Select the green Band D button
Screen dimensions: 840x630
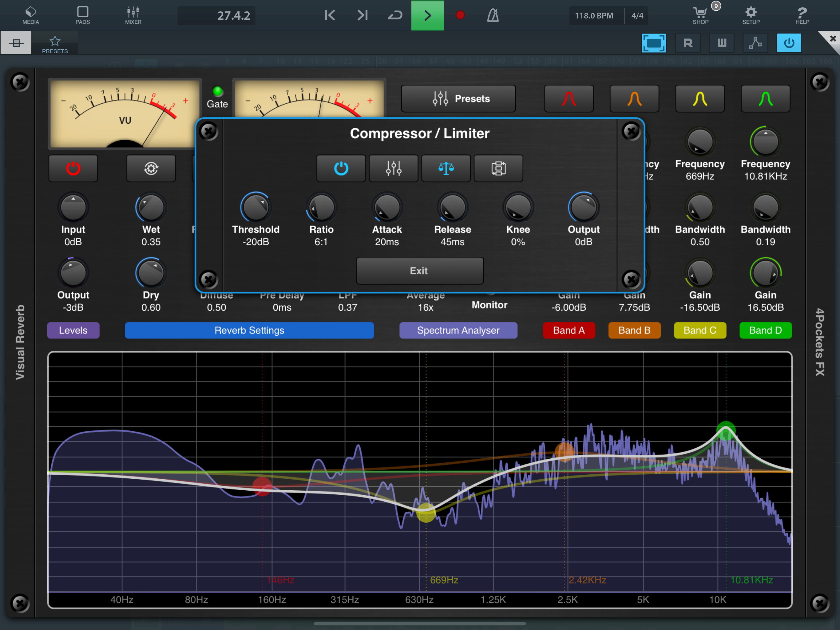click(765, 330)
